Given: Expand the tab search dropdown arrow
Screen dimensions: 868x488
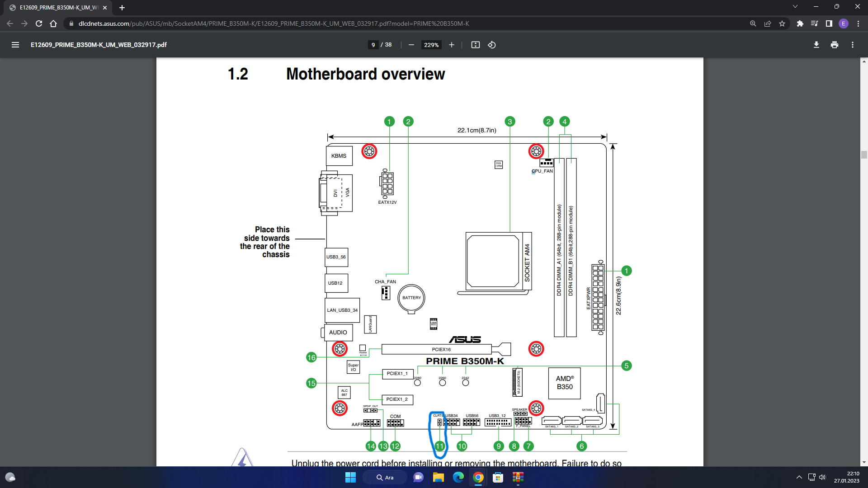Looking at the screenshot, I should tap(795, 7).
